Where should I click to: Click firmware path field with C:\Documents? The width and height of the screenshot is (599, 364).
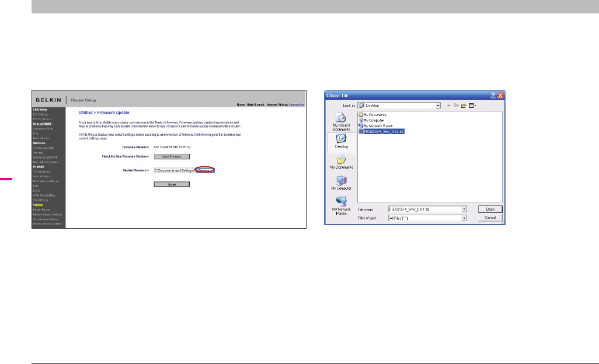[x=175, y=170]
